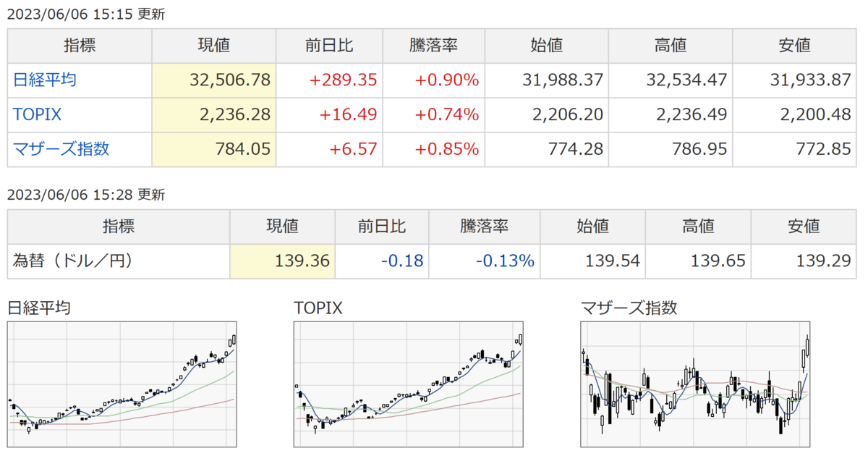Open the マザーズ指数 link
Viewport: 868px width, 456px height.
click(x=61, y=149)
